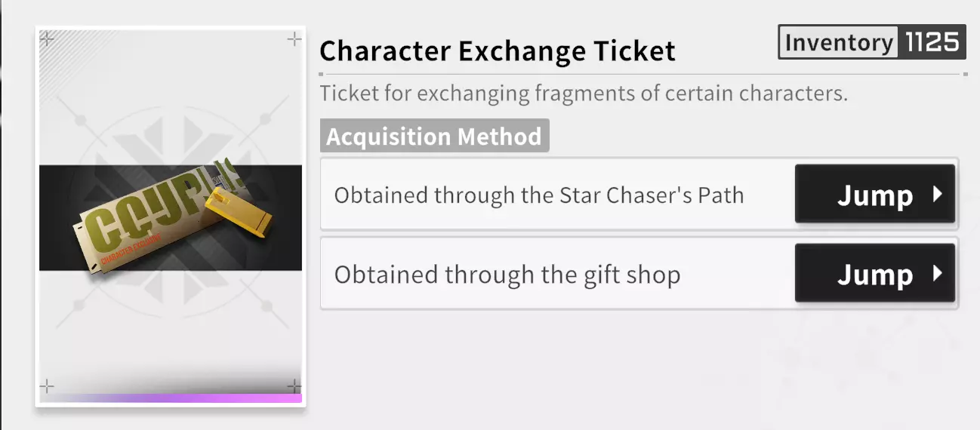Click the ticket description text
The height and width of the screenshot is (430, 980).
click(584, 94)
